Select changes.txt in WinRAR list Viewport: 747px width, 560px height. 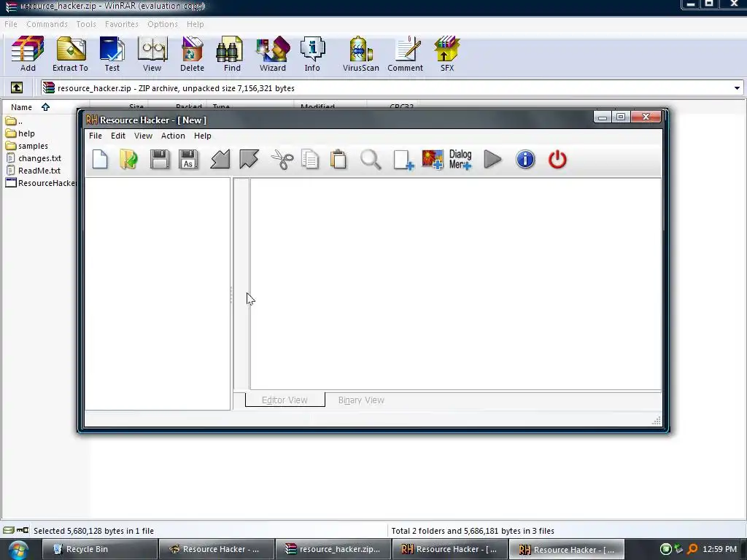click(x=34, y=158)
